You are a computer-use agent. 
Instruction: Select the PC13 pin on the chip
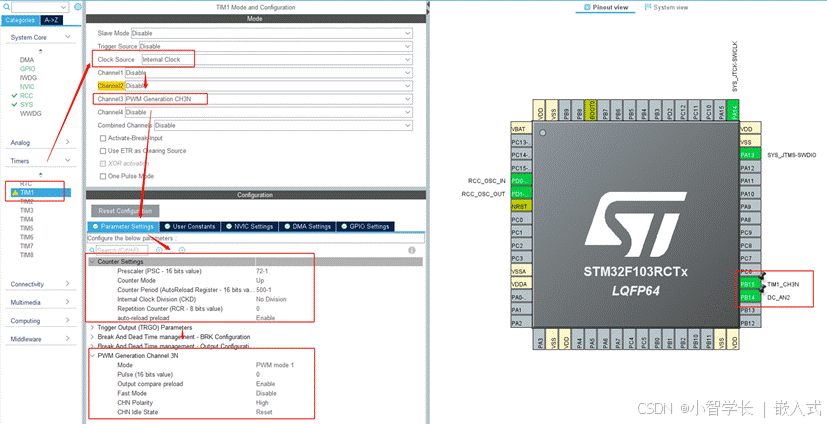coord(521,142)
